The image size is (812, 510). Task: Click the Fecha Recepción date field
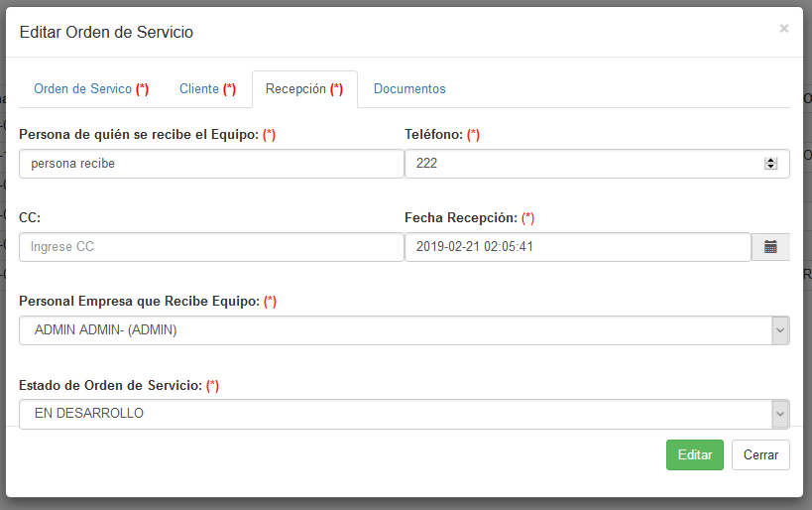(x=577, y=247)
